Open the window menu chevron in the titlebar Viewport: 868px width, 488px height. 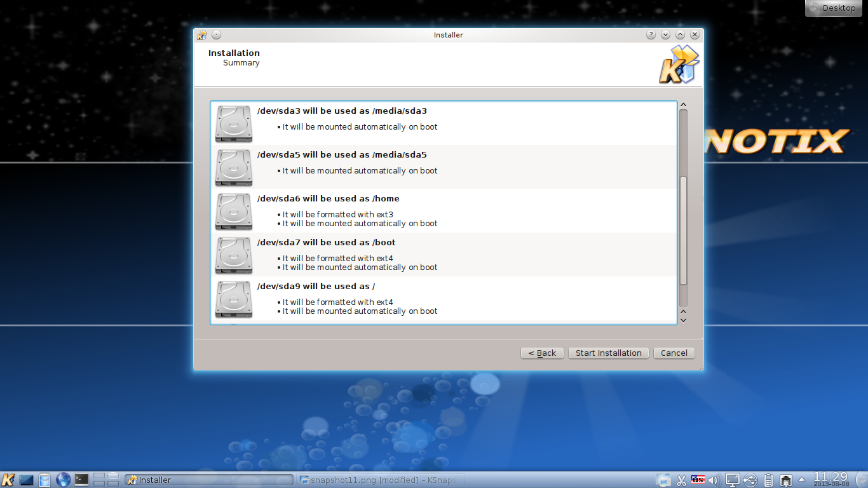pos(665,35)
